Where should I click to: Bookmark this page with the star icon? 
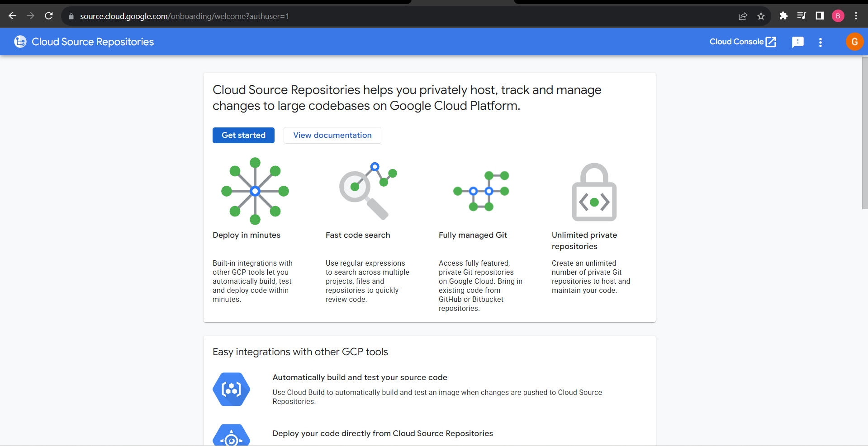coord(761,16)
